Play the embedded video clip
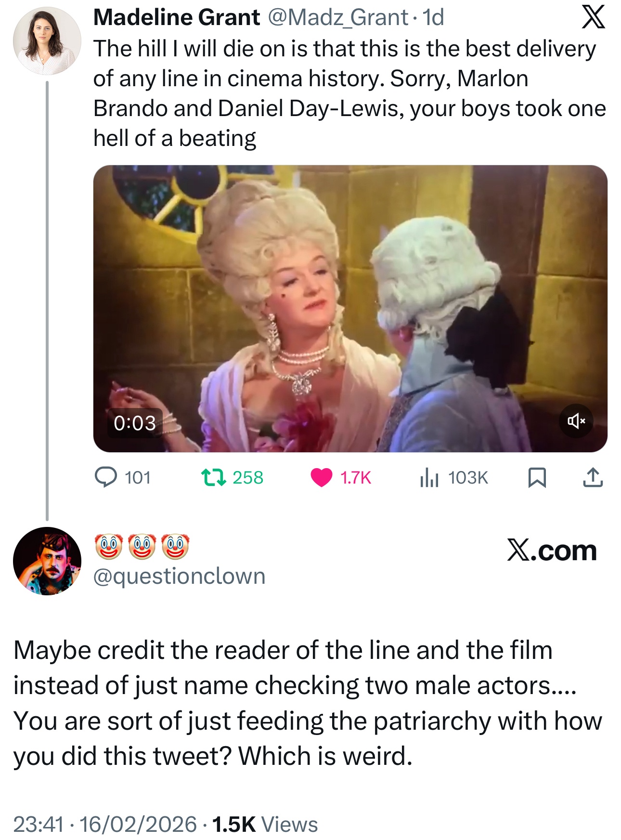The image size is (621, 840). [x=350, y=308]
